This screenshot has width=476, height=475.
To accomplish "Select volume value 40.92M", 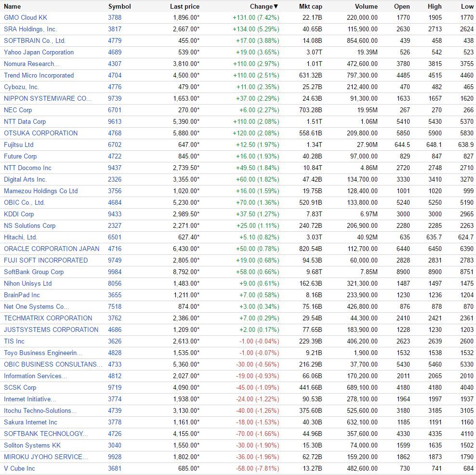I will [367, 237].
